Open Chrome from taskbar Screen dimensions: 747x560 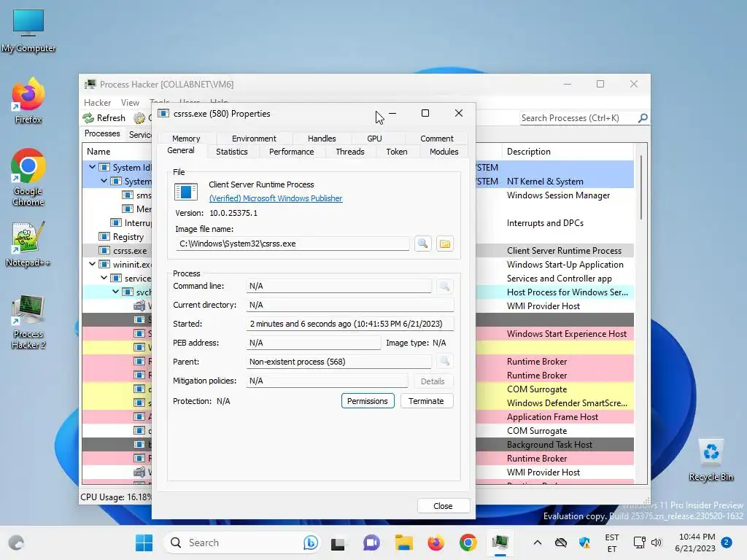click(x=468, y=542)
